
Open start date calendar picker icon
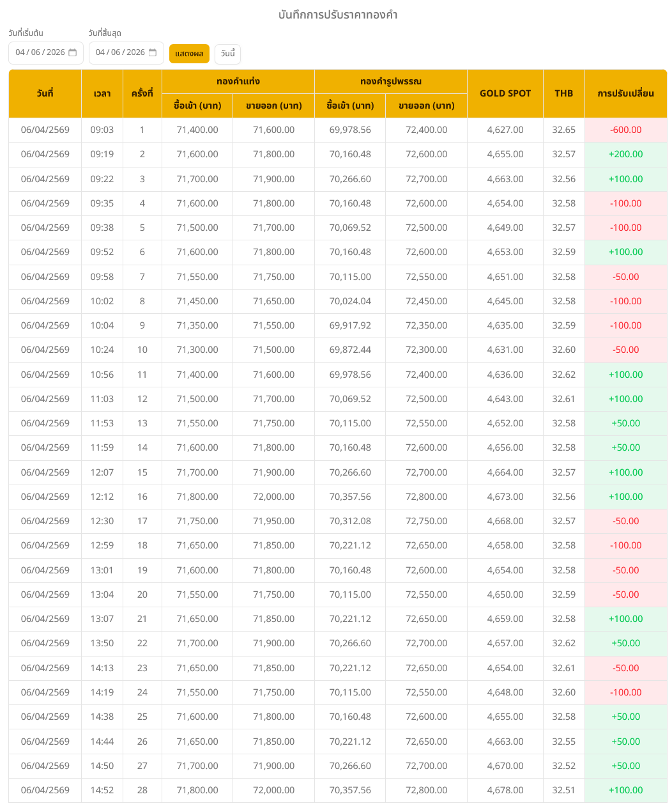[x=72, y=52]
